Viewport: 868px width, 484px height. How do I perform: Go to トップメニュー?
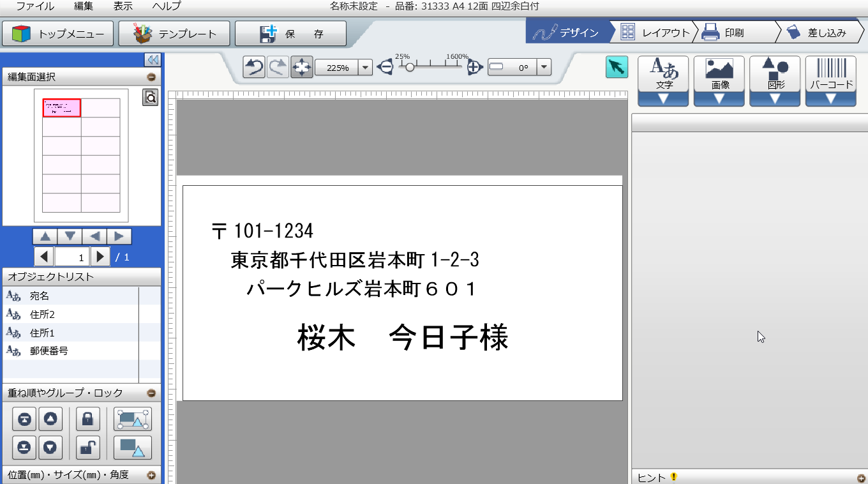[58, 34]
